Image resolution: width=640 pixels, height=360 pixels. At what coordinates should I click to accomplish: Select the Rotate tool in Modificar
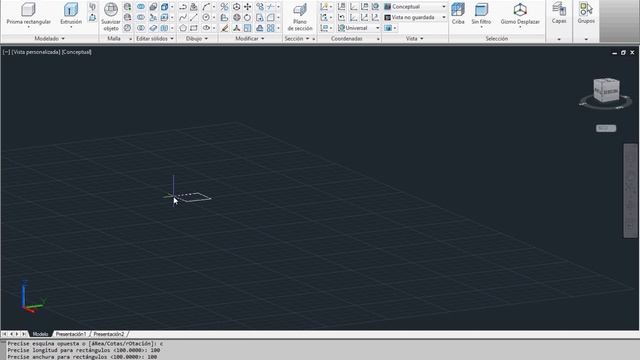[x=247, y=17]
